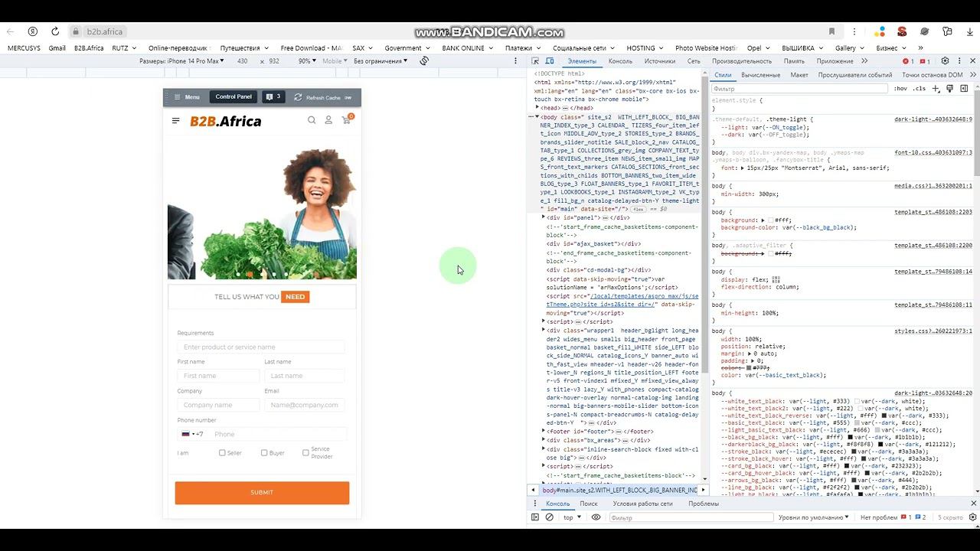
Task: Toggle :hov element state panel
Action: 900,89
